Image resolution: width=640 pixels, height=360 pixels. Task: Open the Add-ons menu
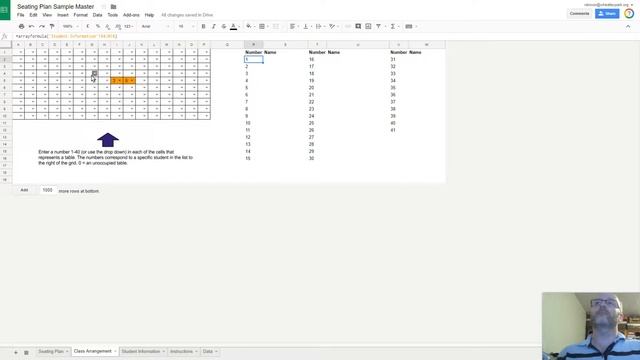[131, 15]
